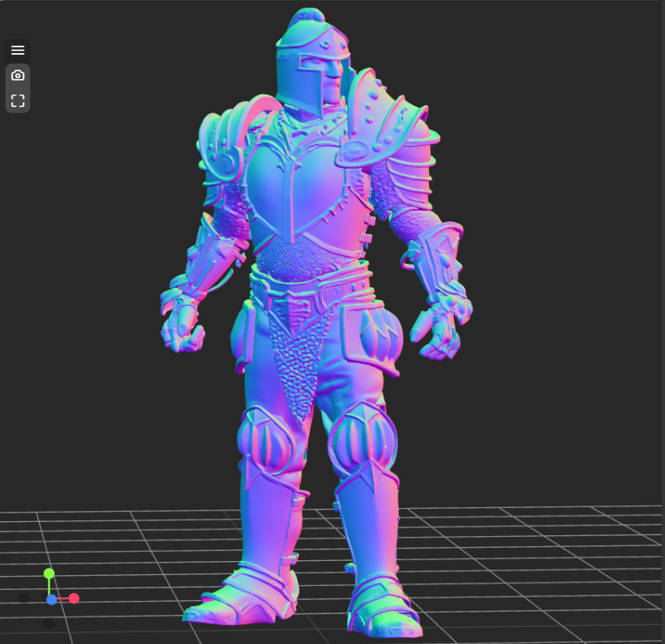Select the red X axis gizmo handle
The height and width of the screenshot is (644, 665).
[74, 598]
